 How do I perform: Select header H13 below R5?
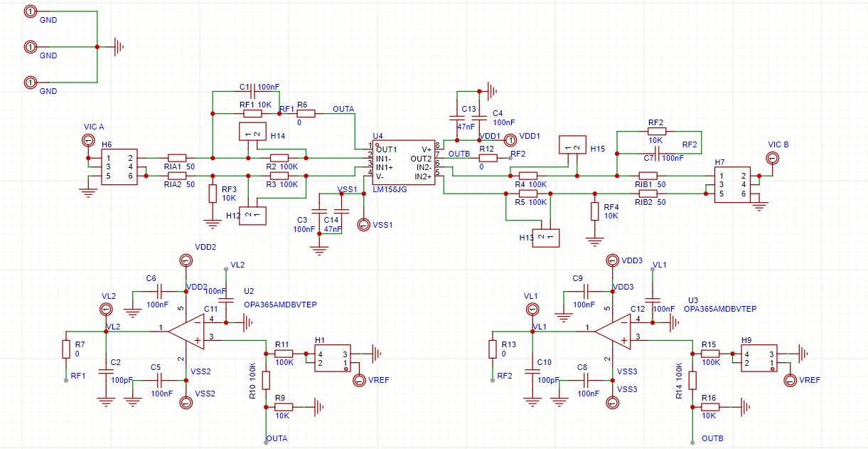point(545,238)
